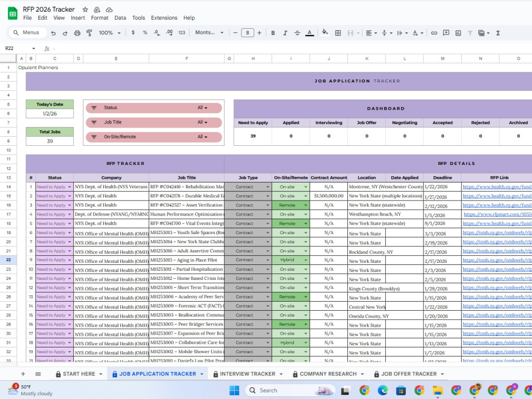Insert a chart
Image resolution: width=532 pixels, height=399 pixels.
(458, 33)
